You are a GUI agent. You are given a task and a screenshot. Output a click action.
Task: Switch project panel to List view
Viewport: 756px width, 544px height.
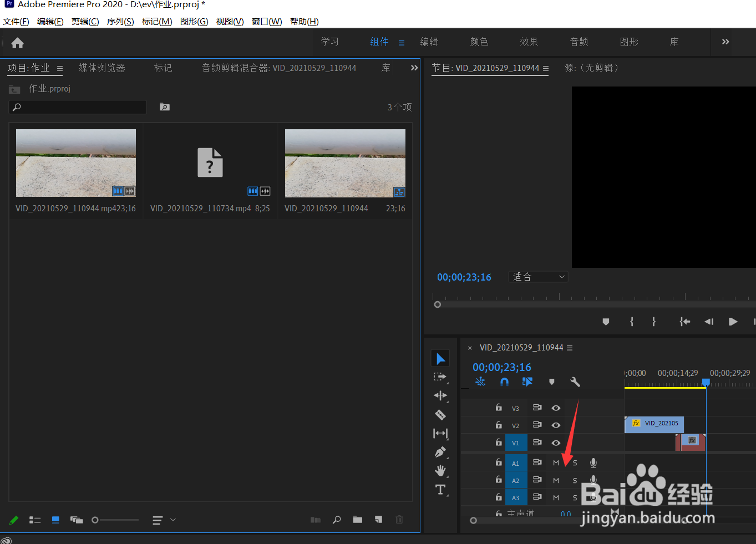pyautogui.click(x=35, y=520)
